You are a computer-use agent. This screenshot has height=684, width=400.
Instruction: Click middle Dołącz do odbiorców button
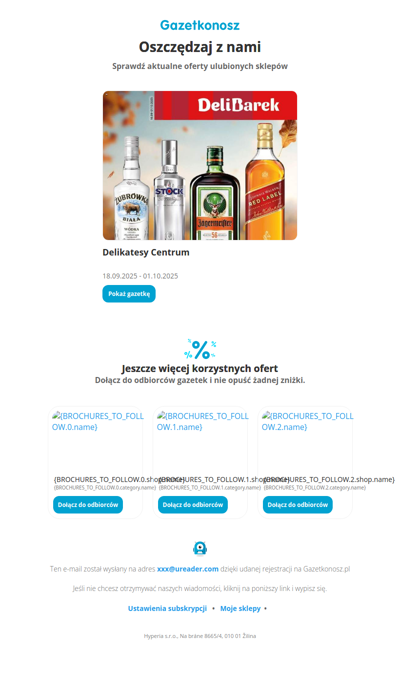(193, 505)
